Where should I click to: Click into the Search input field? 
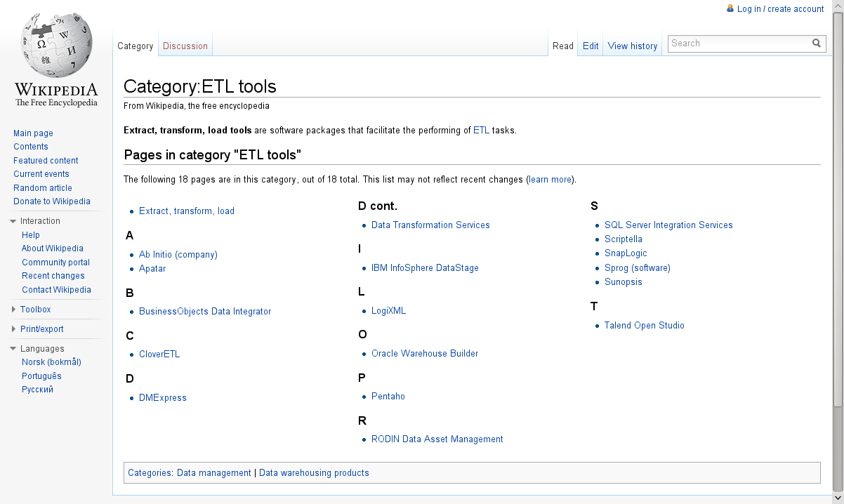pos(739,43)
